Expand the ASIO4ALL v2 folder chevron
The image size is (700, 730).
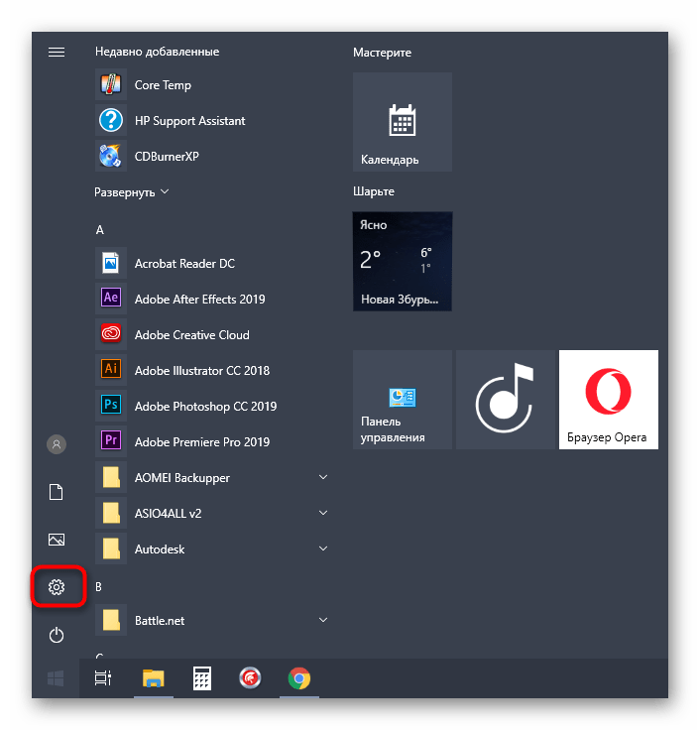323,513
